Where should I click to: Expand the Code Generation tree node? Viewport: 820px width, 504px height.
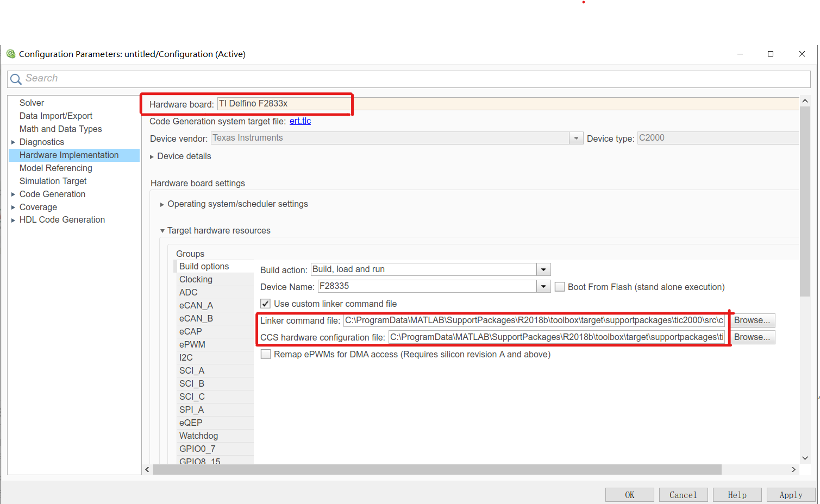coord(13,194)
